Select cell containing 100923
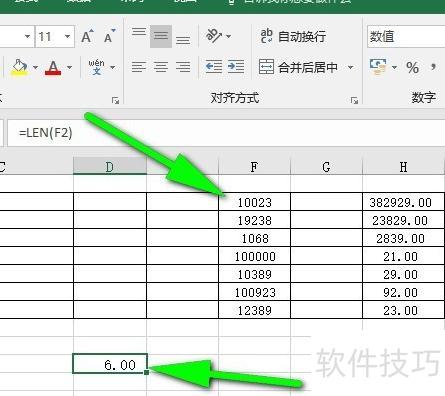 pyautogui.click(x=254, y=292)
